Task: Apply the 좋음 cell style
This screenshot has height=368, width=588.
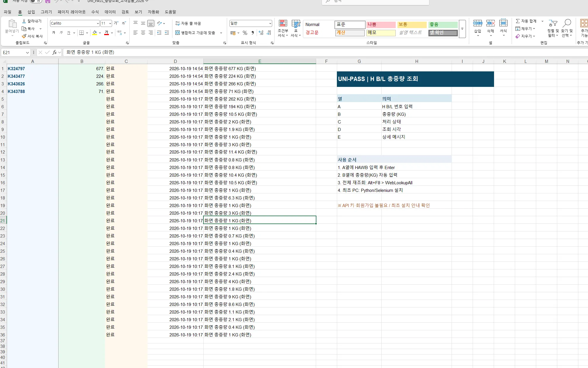Action: (443, 25)
